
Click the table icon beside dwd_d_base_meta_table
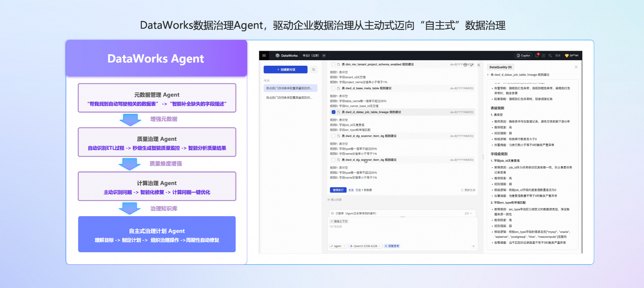pyautogui.click(x=338, y=88)
